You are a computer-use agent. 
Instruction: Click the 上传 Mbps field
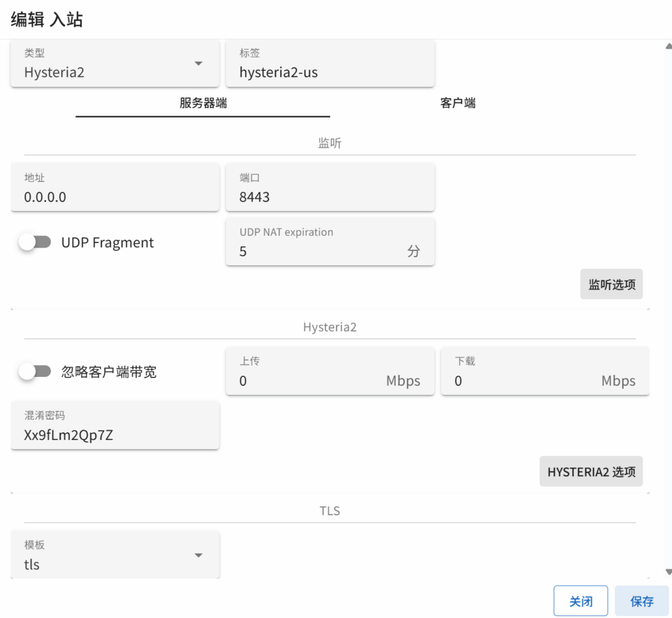click(308, 381)
